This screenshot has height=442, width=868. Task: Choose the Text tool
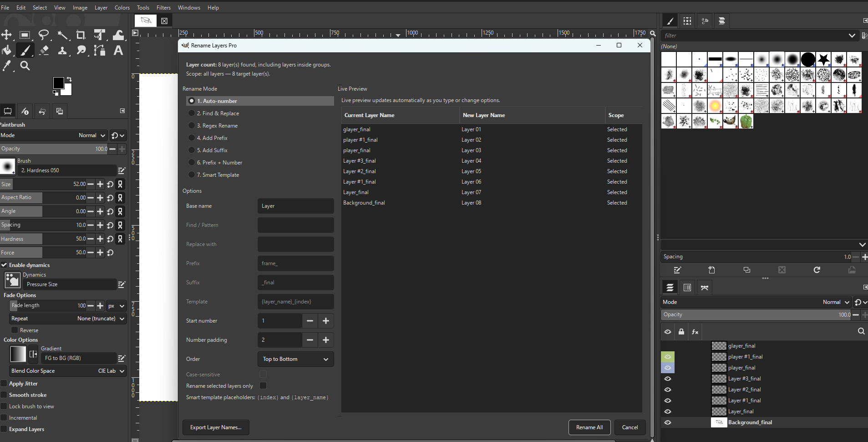pyautogui.click(x=118, y=51)
